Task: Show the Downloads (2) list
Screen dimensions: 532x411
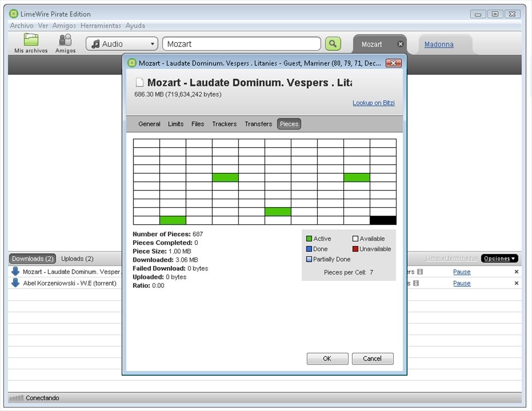Action: point(33,258)
